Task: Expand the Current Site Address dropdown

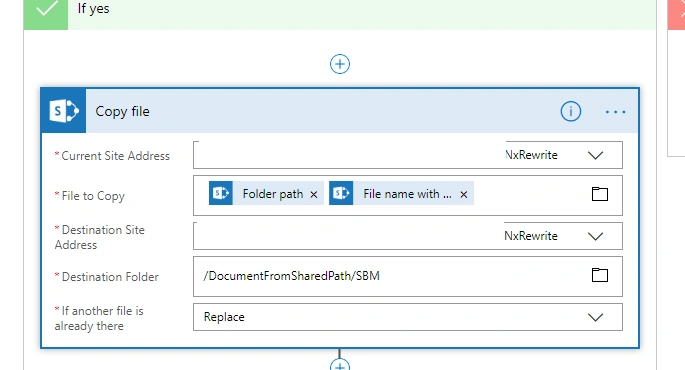Action: (595, 155)
